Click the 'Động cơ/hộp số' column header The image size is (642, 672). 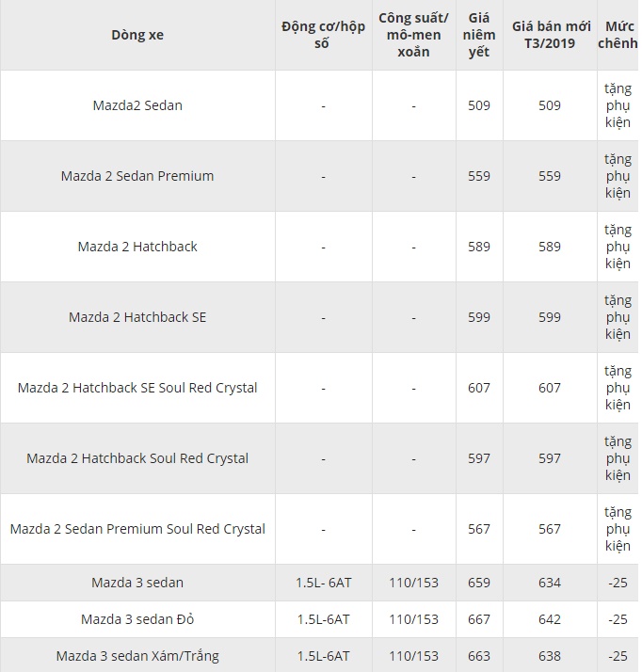click(x=323, y=35)
